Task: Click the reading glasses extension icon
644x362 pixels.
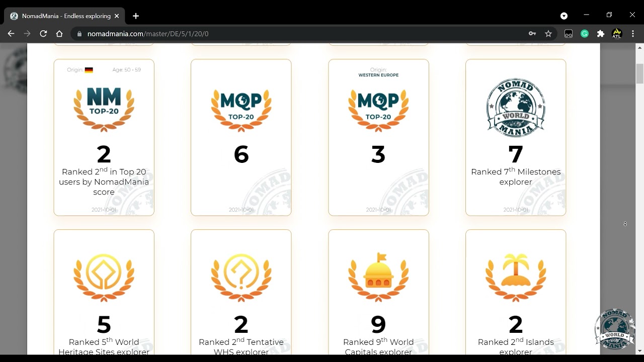Action: (x=569, y=34)
